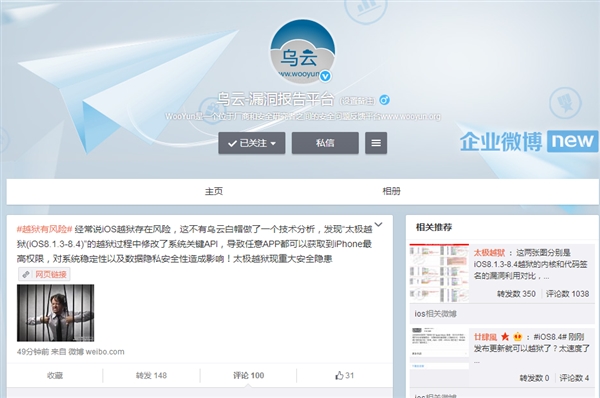Open the 已关注 follow dropdown
The height and width of the screenshot is (398, 600).
click(x=252, y=143)
